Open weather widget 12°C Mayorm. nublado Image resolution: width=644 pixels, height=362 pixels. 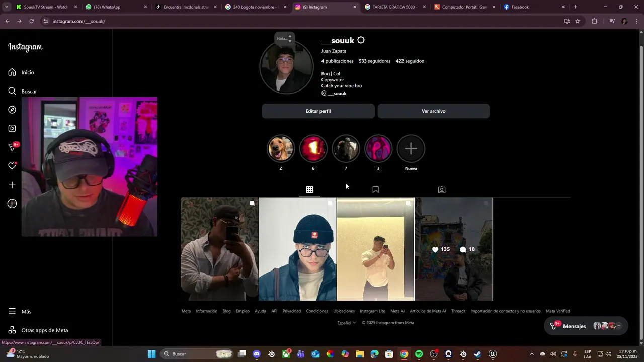pos(28,354)
